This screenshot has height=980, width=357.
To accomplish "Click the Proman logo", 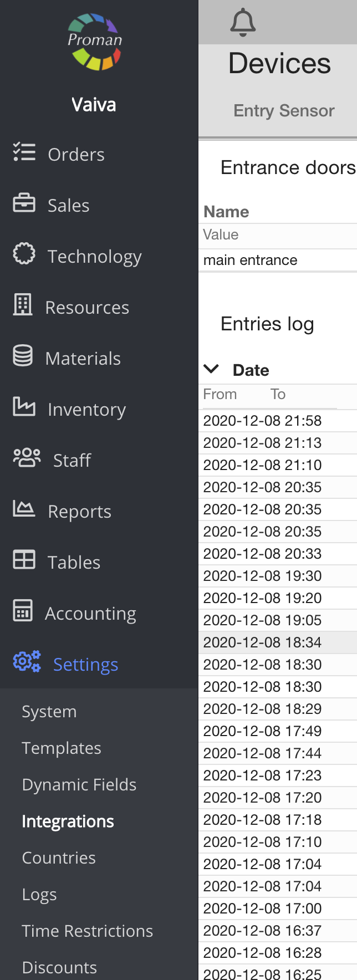I will click(95, 42).
